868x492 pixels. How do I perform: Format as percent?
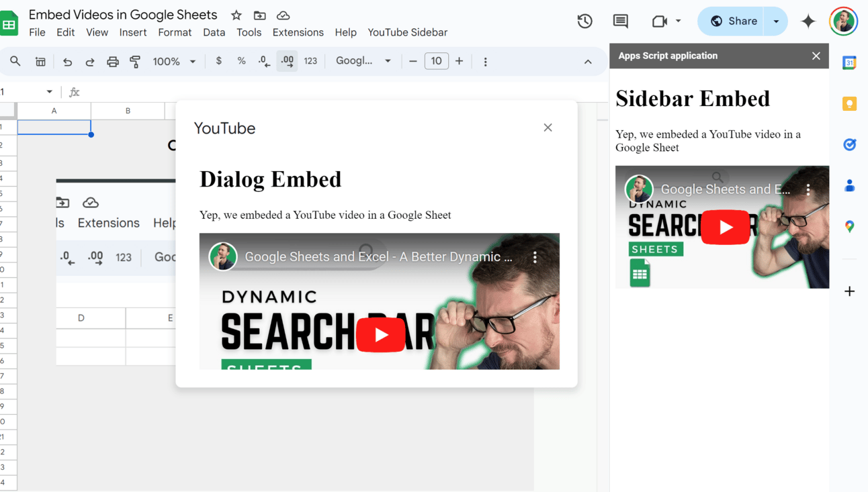[241, 61]
